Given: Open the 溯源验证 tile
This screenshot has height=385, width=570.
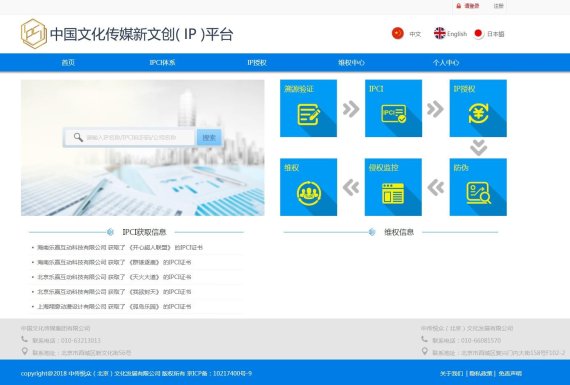Looking at the screenshot, I should point(308,108).
